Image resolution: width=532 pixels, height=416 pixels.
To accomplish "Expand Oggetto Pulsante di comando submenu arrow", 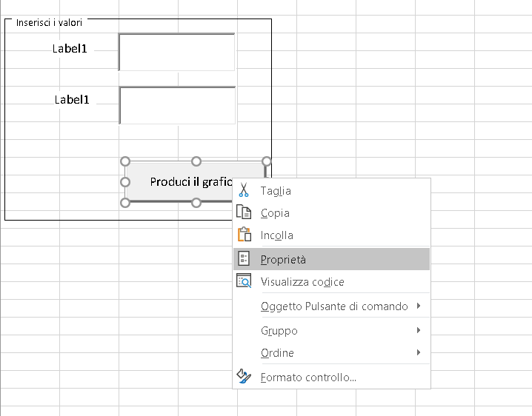I will point(419,306).
